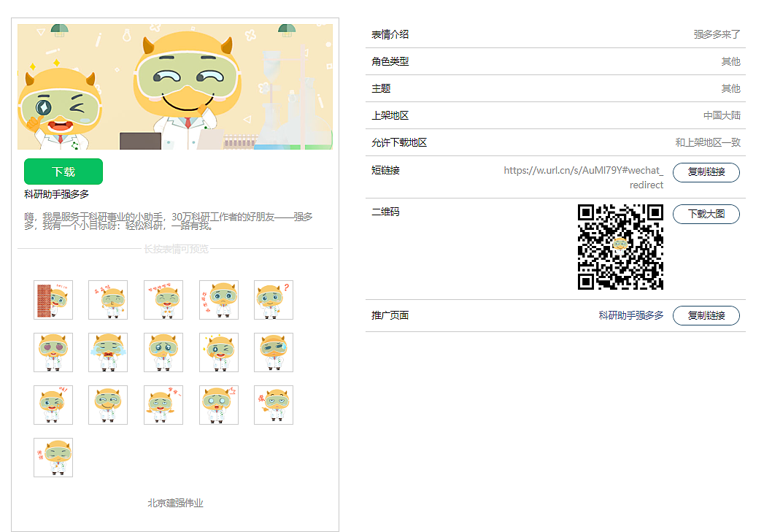Select the pointing 强 sticker

(274, 404)
